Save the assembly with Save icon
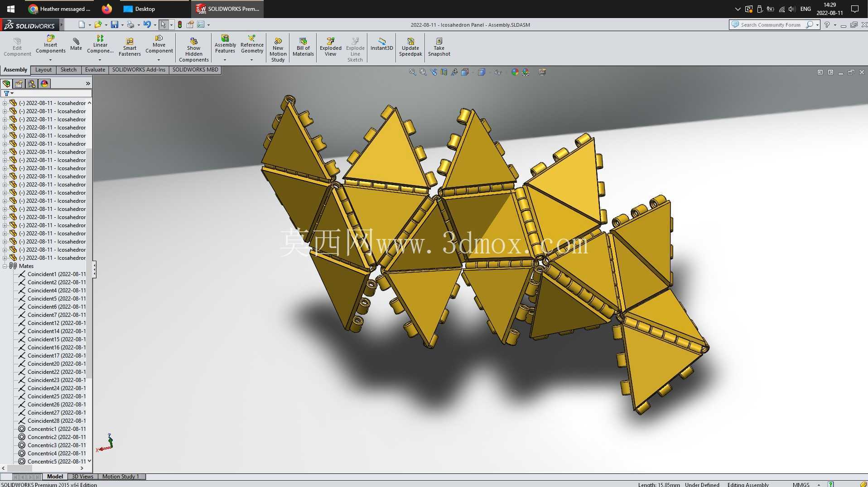Screen dimensions: 868x487 [x=115, y=24]
